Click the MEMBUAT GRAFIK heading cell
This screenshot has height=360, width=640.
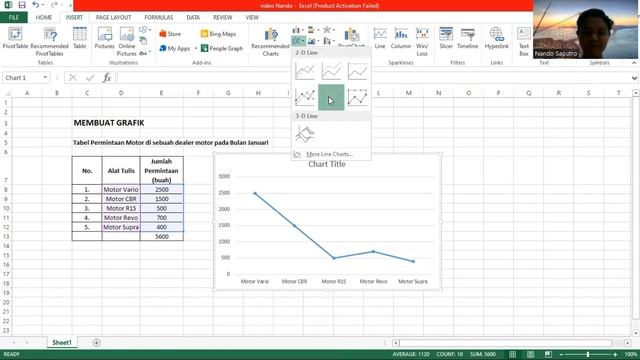click(x=109, y=123)
